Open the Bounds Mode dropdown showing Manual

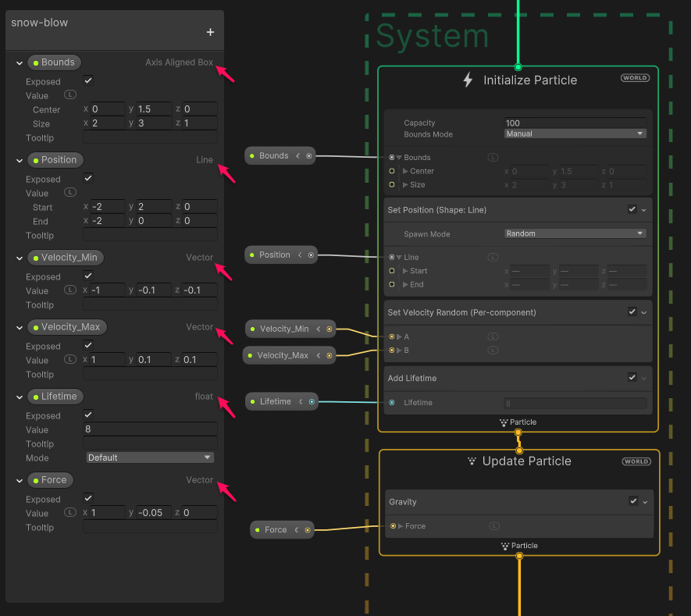point(575,134)
